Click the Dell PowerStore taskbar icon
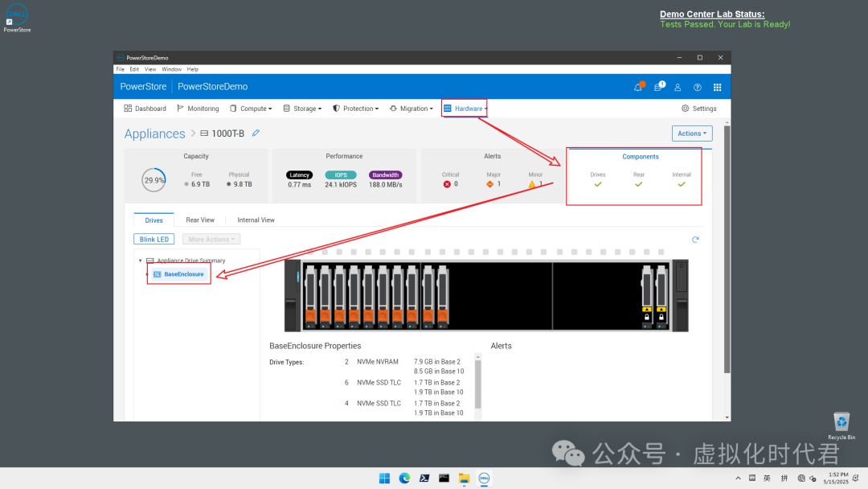 point(484,478)
